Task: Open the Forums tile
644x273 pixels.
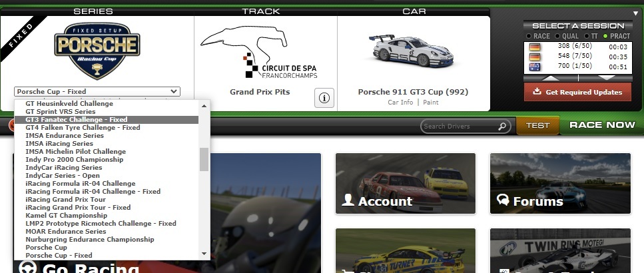Action: [x=560, y=184]
